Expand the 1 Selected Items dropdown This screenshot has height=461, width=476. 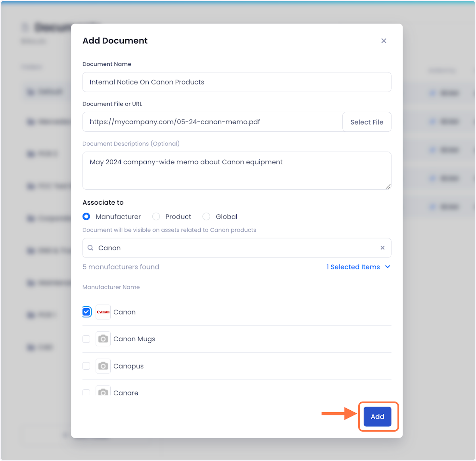point(359,267)
